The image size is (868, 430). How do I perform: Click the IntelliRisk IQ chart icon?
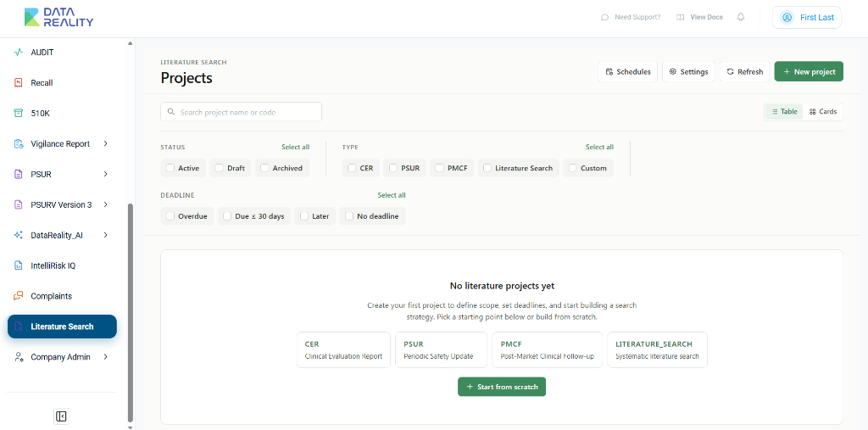click(19, 265)
